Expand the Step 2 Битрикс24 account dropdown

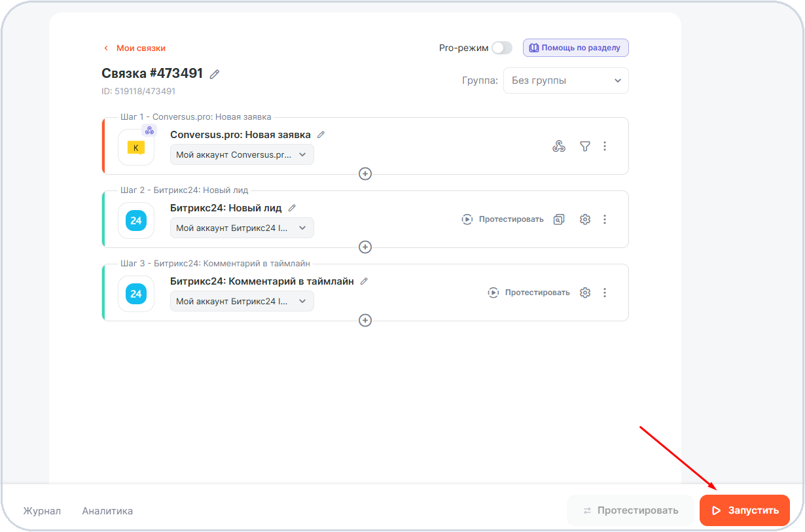click(242, 228)
